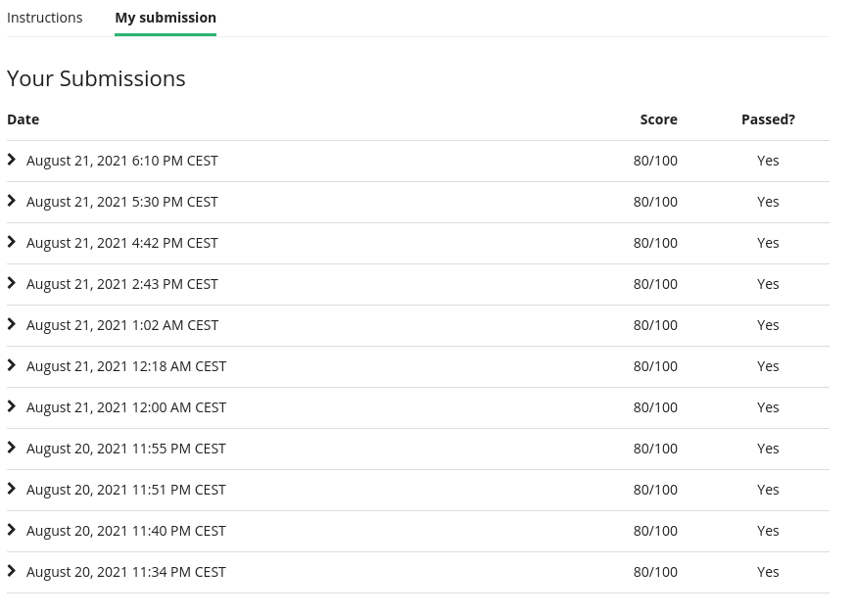This screenshot has height=616, width=855.
Task: Switch to the Instructions tab
Action: coord(45,18)
